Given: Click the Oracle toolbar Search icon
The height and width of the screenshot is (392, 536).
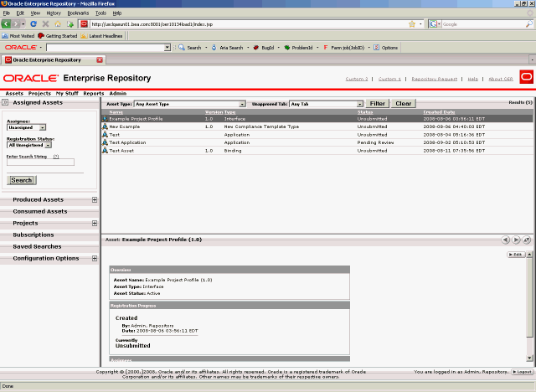Looking at the screenshot, I should 182,48.
